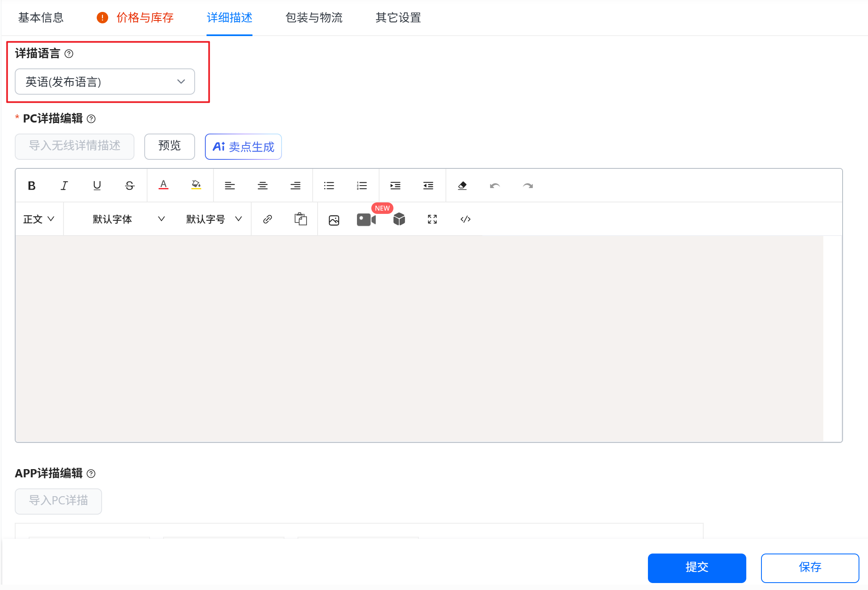
Task: Open the 包装与物流 tab
Action: [314, 18]
